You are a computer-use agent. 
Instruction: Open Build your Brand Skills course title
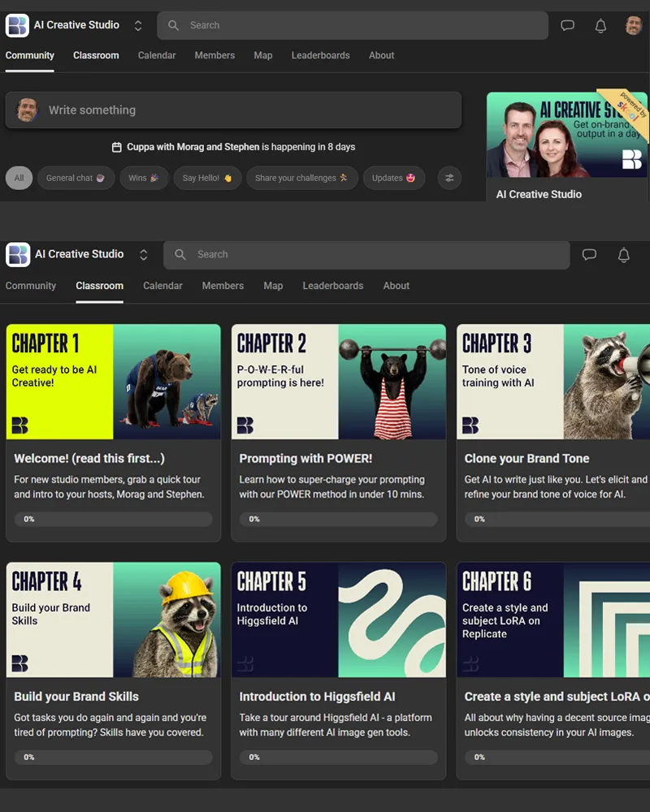pos(76,697)
